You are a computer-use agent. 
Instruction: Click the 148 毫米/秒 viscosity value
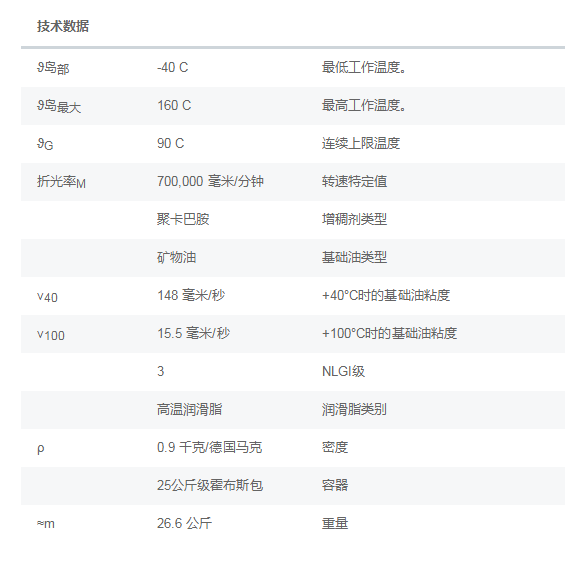click(191, 295)
